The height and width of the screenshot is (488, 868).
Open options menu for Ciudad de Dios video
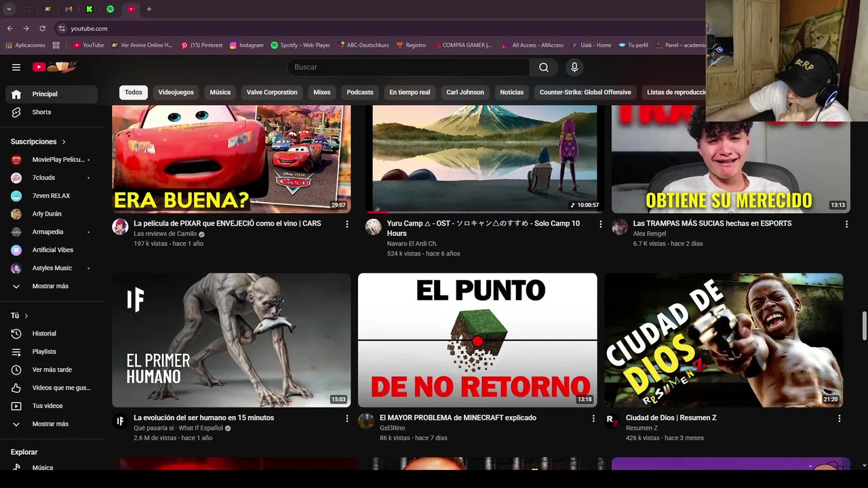click(840, 418)
